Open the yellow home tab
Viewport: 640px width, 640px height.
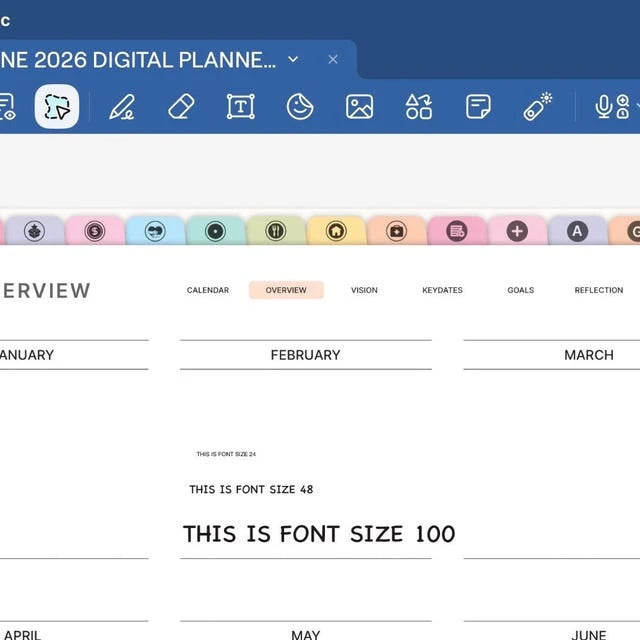coord(336,231)
